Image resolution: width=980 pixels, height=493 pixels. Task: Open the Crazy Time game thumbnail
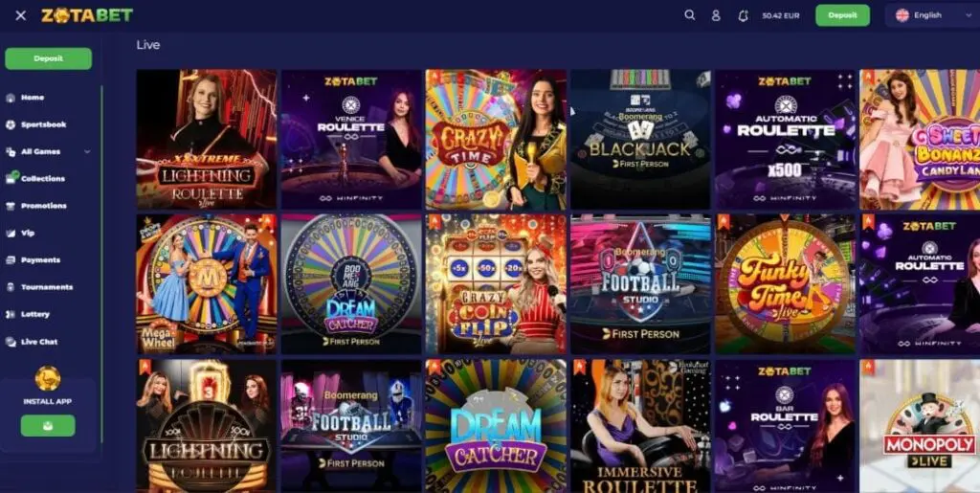click(x=496, y=139)
